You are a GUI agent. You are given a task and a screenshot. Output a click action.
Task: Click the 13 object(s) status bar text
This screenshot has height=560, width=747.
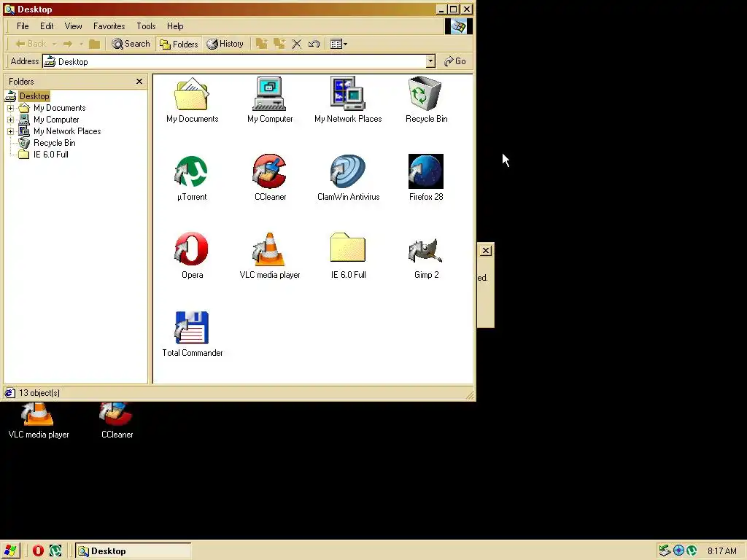39,393
